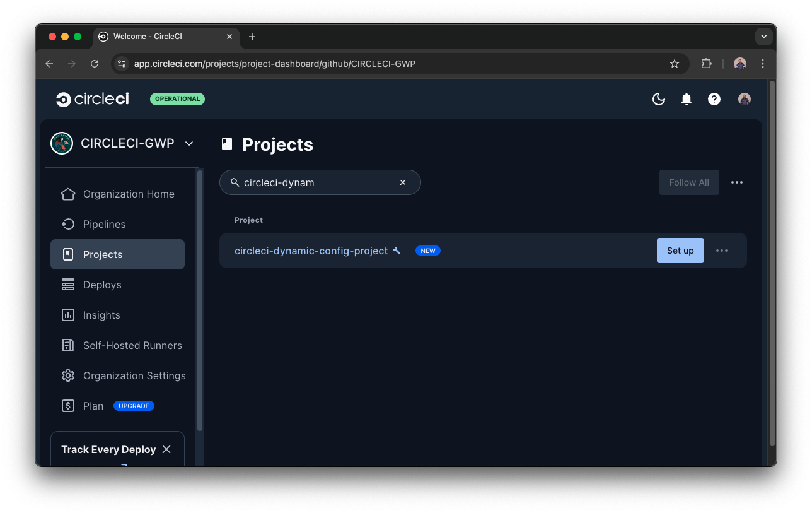Screen dimensions: 812x513
Task: Click the circleci logo in the header
Action: click(x=92, y=99)
